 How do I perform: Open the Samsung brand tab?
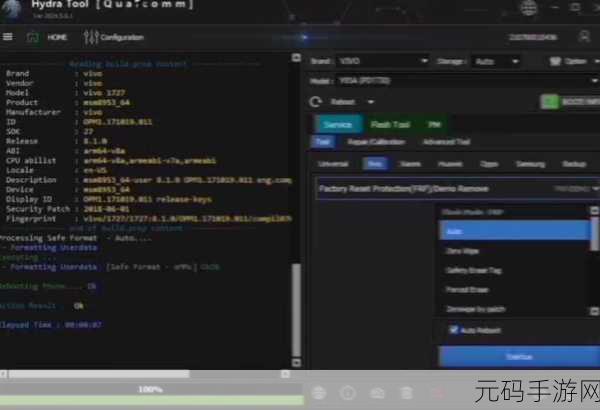tap(530, 164)
